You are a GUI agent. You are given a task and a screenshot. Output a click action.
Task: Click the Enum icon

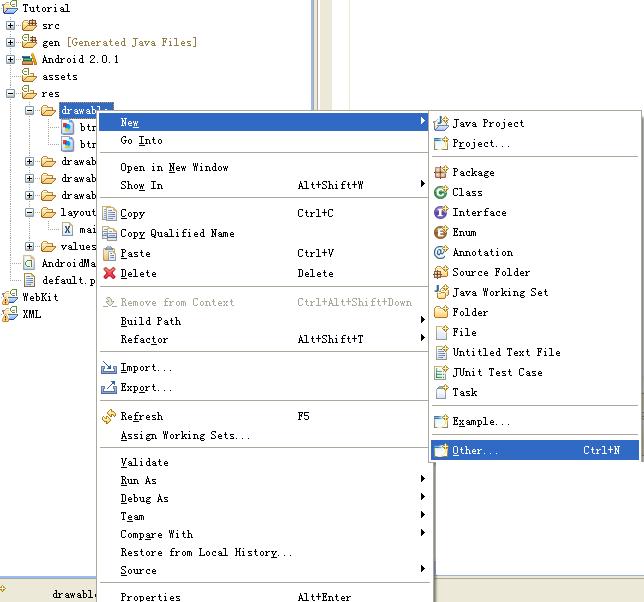click(x=441, y=232)
